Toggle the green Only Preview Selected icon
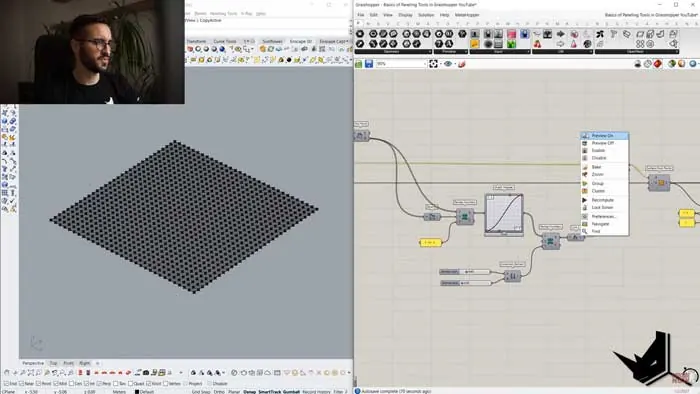The height and width of the screenshot is (394, 700). coord(671,64)
